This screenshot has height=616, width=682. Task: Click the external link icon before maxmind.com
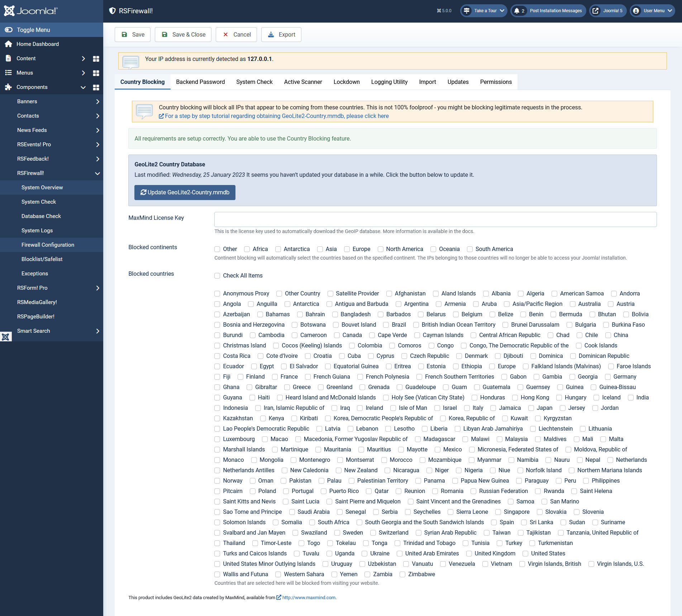pos(278,597)
